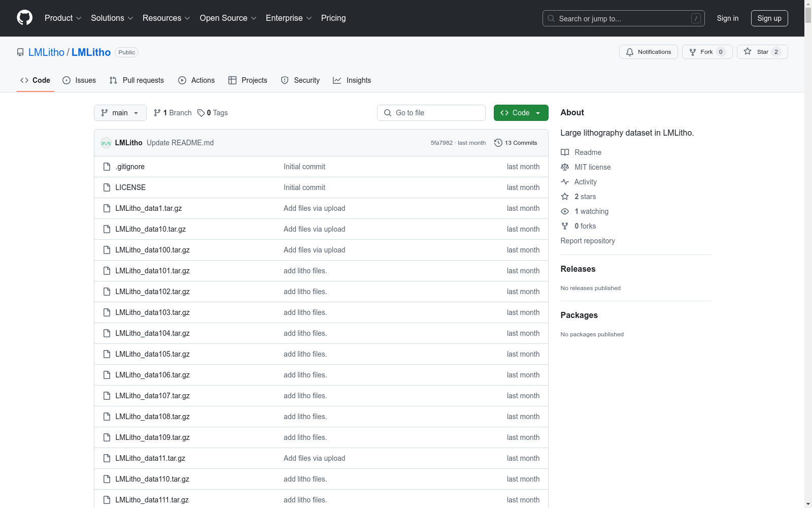Open the LMLitho_data10.tar.gz file
Screen dimensions: 812x508
[x=150, y=229]
